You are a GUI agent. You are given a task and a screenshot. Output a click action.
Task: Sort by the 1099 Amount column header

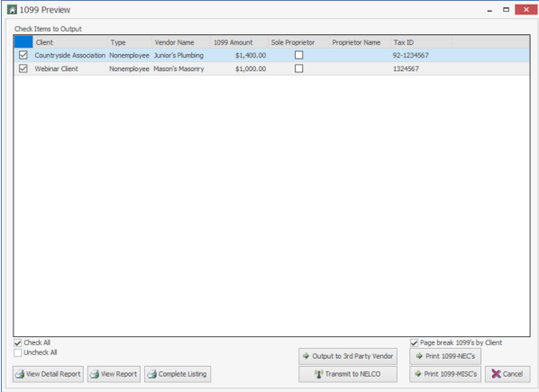[x=239, y=42]
